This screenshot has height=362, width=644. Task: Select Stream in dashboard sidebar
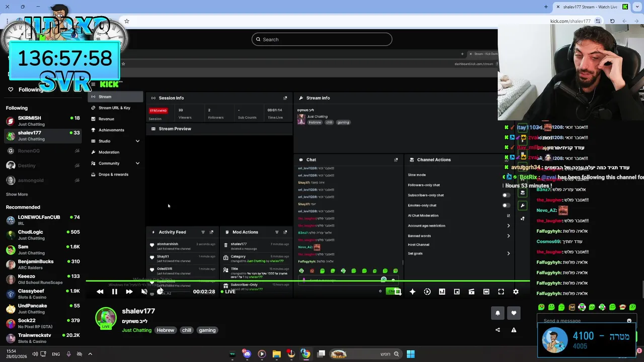click(x=116, y=97)
